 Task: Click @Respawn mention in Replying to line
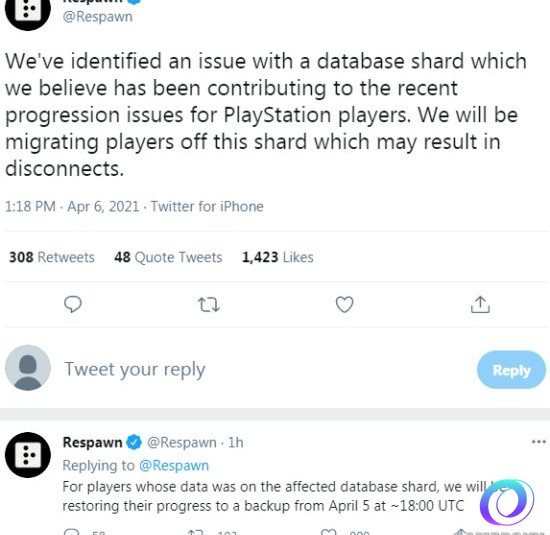point(174,466)
